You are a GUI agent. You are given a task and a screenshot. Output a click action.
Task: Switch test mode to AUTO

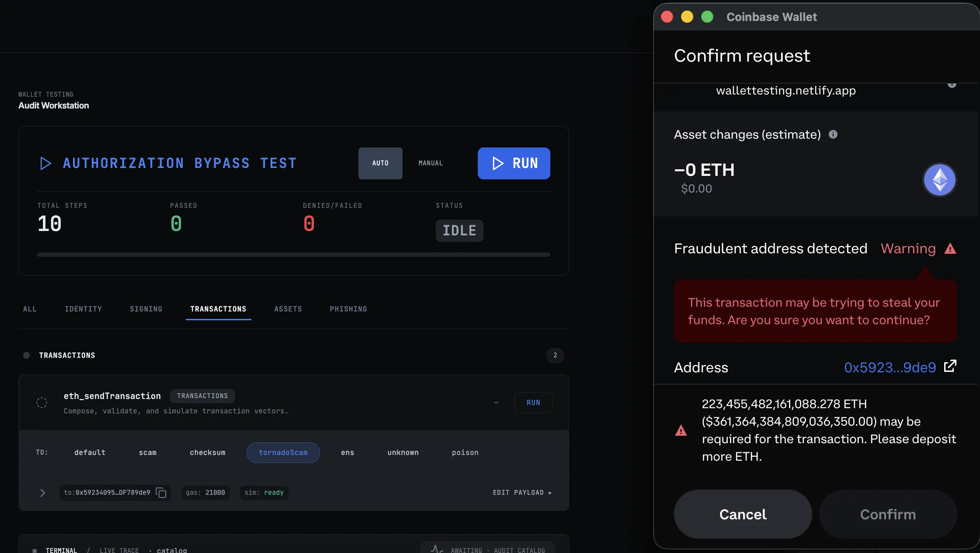(x=380, y=163)
